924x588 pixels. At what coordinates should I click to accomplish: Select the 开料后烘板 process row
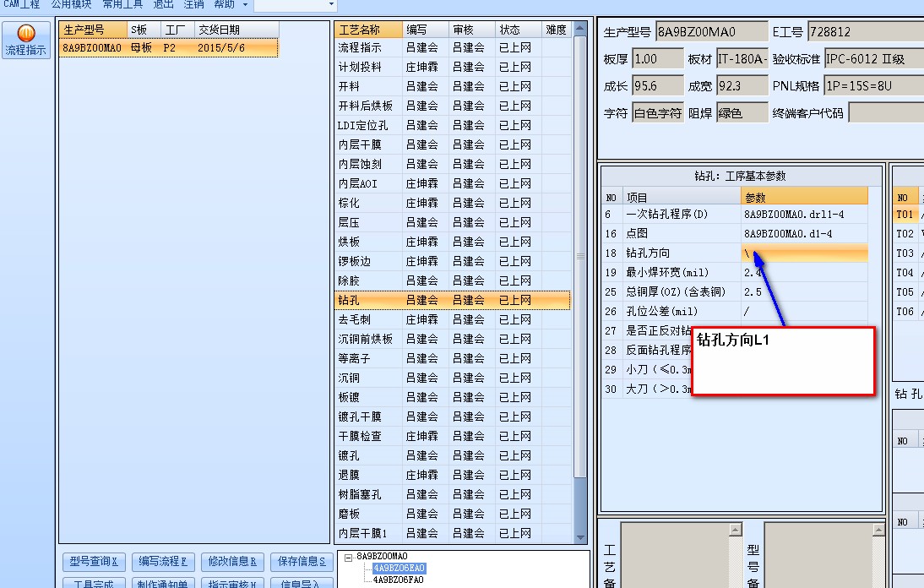(x=453, y=106)
